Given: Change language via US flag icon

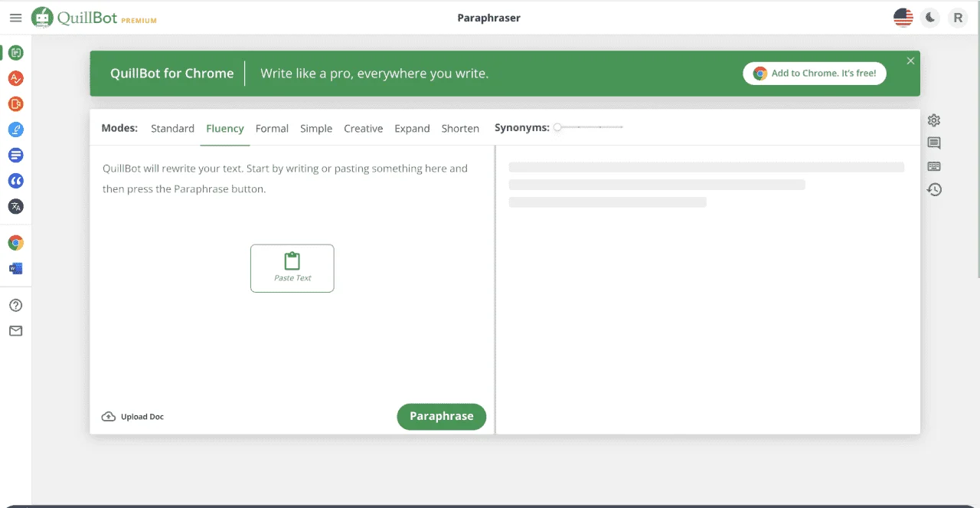Looking at the screenshot, I should click(903, 18).
